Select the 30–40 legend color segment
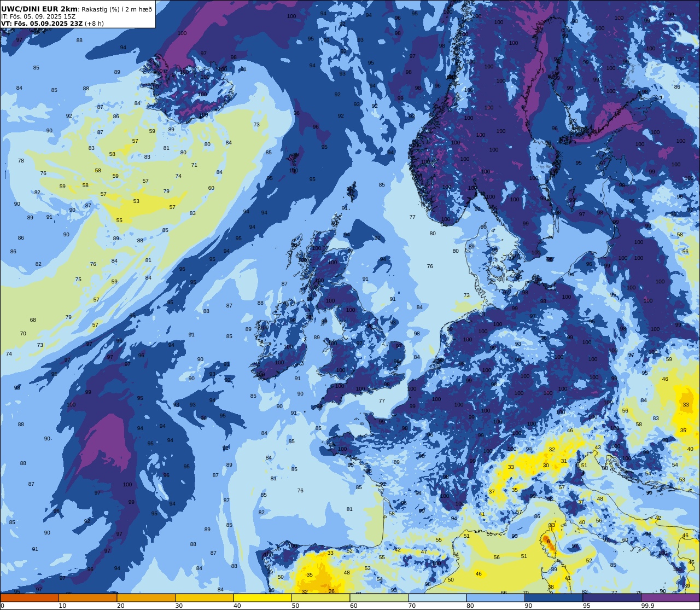 204,597
